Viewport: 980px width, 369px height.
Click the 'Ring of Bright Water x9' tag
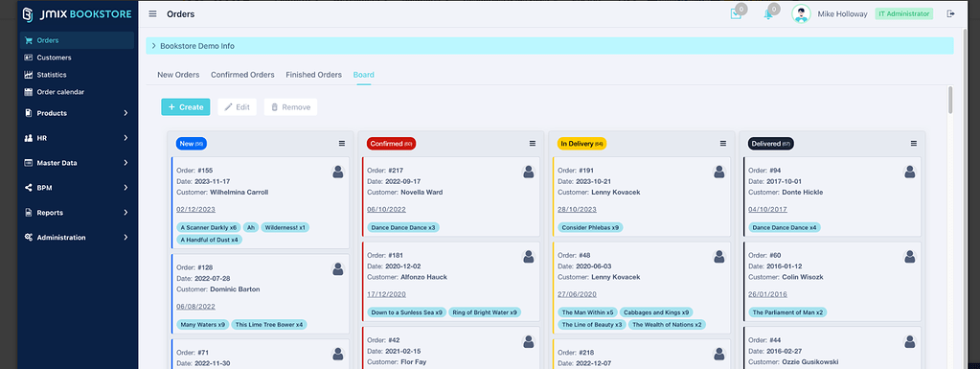485,312
